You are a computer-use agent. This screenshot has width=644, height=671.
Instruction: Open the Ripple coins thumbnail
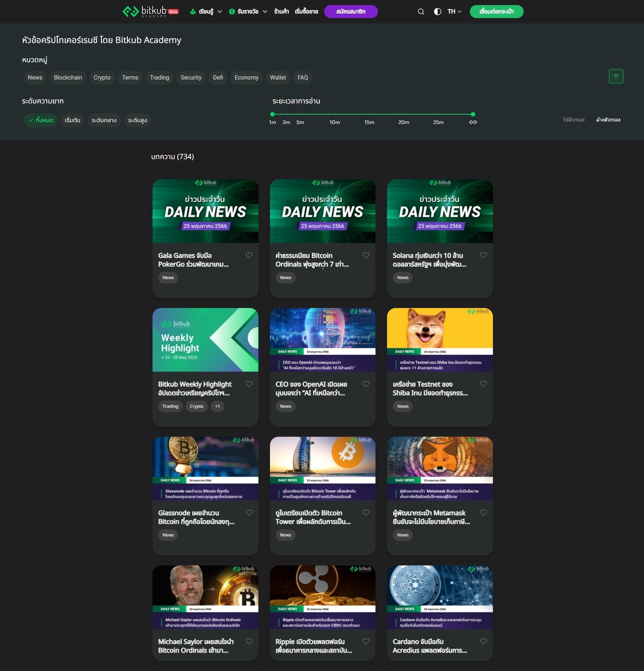coord(322,597)
